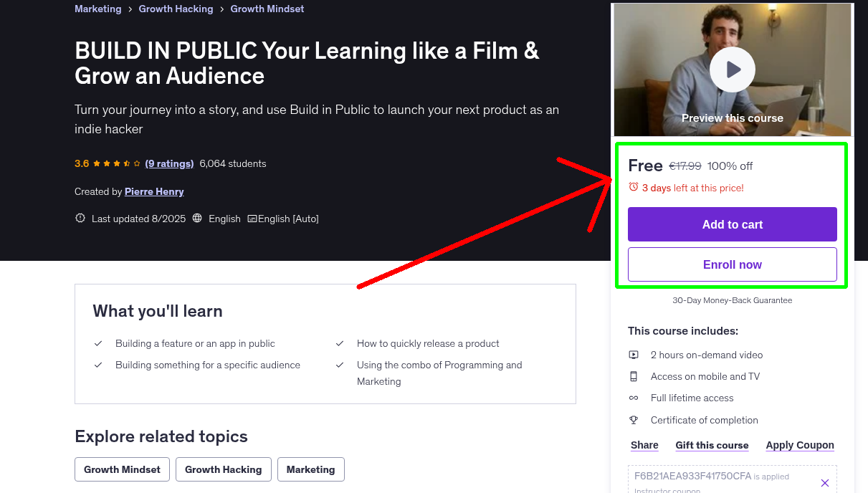The image size is (868, 493).
Task: Open Gift this course
Action: coord(712,444)
